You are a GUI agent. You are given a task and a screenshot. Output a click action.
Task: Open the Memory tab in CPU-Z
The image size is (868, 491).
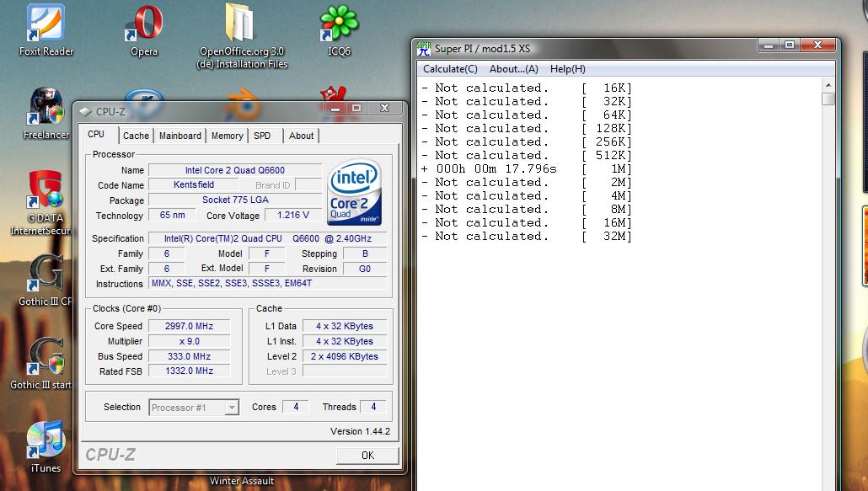(227, 136)
